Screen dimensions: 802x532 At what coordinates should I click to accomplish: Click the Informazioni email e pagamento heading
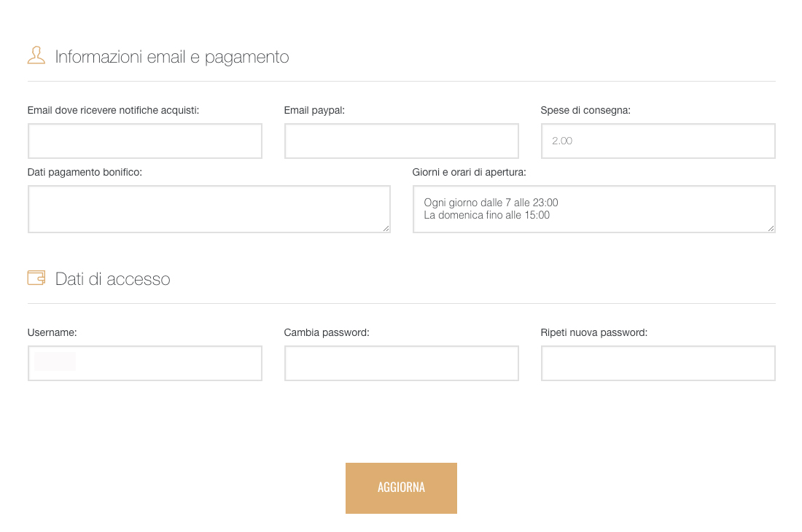click(172, 57)
